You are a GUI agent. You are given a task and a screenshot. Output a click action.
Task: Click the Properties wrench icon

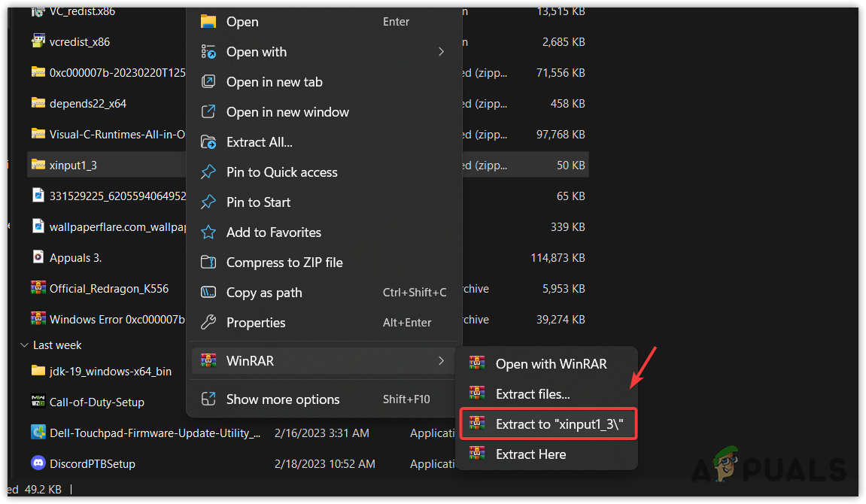coord(208,322)
